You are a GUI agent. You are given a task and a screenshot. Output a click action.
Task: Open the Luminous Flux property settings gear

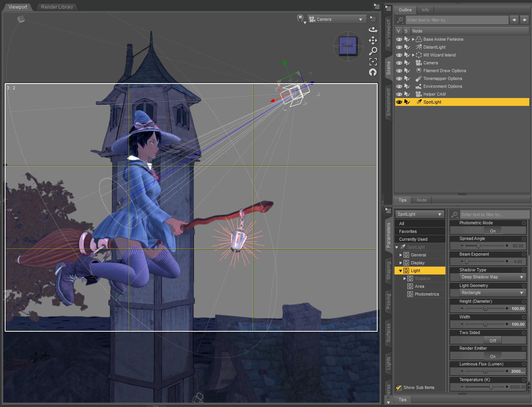click(x=523, y=364)
